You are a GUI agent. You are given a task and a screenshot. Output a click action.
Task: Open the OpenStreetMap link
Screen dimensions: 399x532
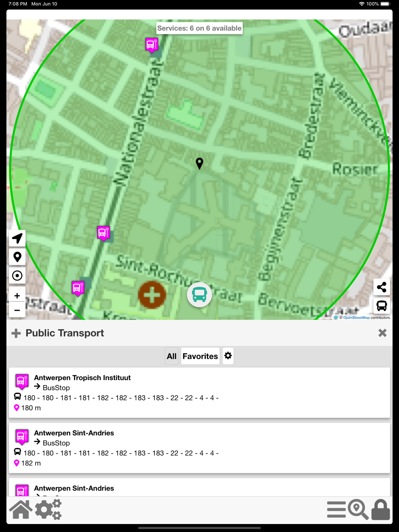[356, 317]
